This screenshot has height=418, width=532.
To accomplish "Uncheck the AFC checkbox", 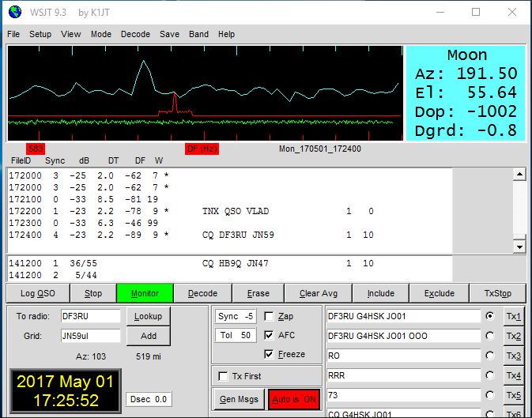I will click(x=269, y=335).
